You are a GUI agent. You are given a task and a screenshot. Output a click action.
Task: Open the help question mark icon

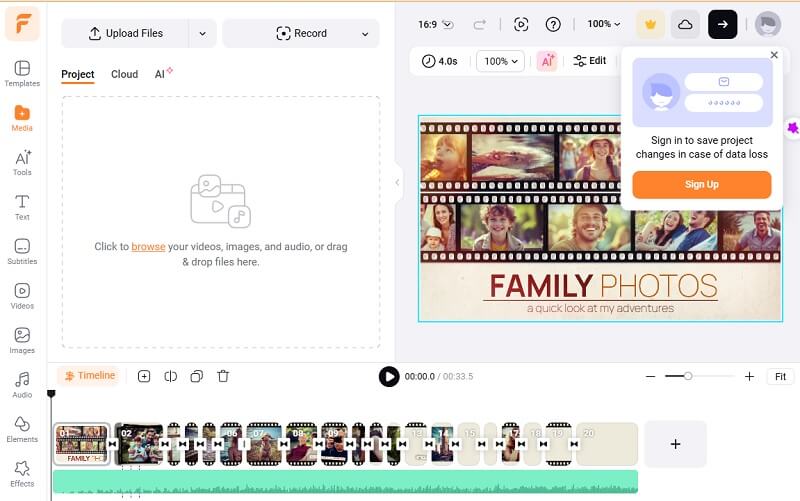[x=553, y=24]
